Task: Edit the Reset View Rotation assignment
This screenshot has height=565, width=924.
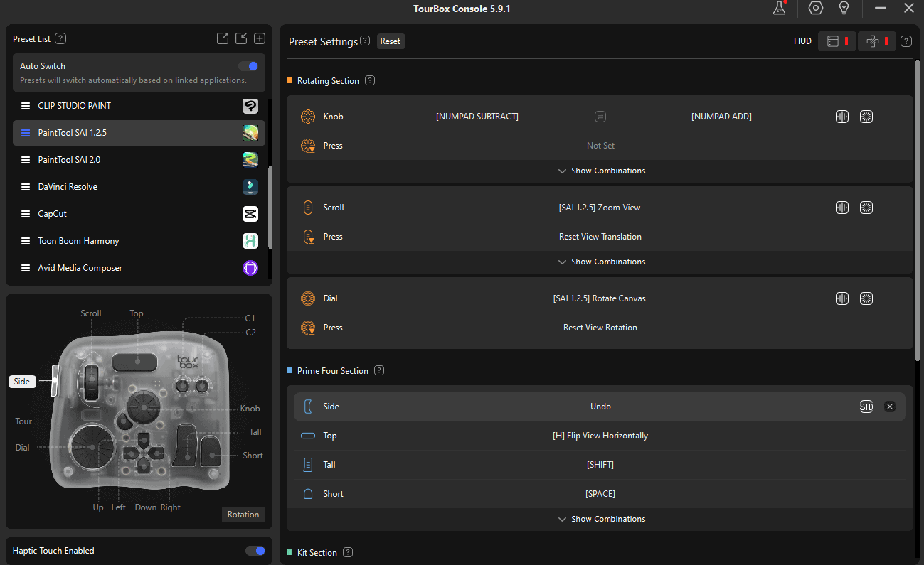Action: coord(600,328)
